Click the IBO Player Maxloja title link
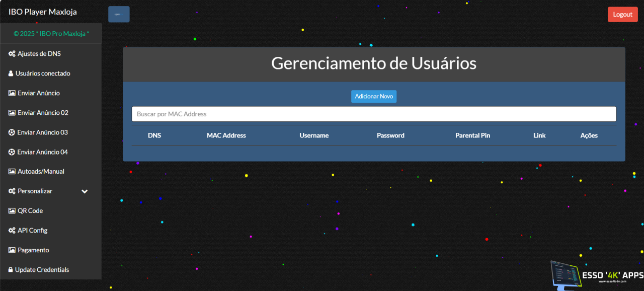 (x=43, y=12)
